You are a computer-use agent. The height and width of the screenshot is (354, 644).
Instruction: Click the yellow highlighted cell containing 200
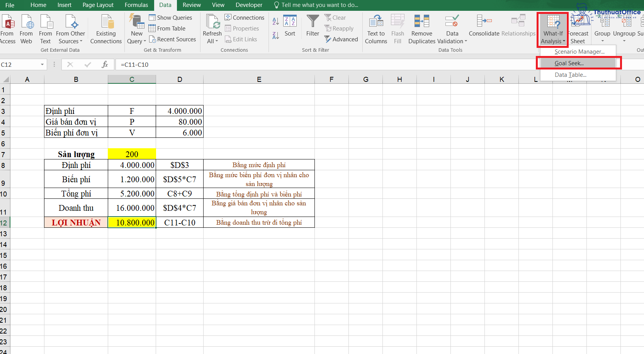pyautogui.click(x=132, y=154)
